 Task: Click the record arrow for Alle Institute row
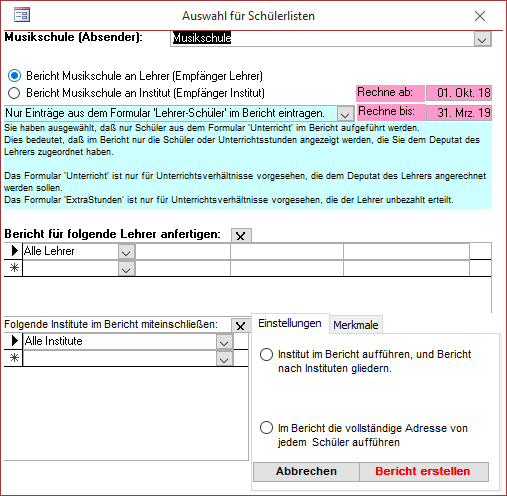coord(14,341)
